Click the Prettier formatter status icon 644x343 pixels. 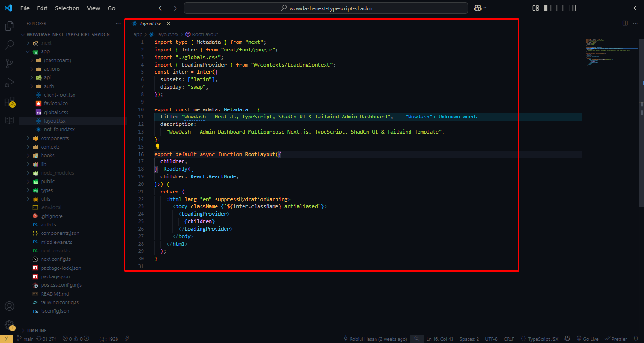click(616, 338)
